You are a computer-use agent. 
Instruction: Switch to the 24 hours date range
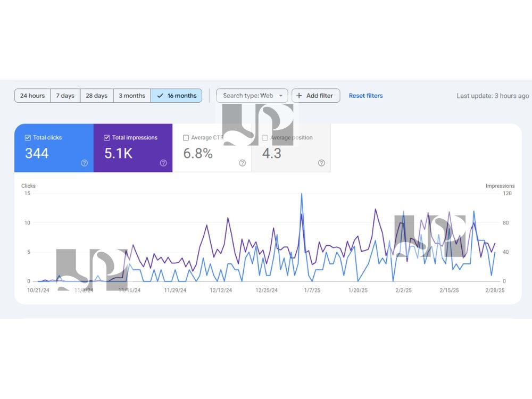pyautogui.click(x=32, y=96)
